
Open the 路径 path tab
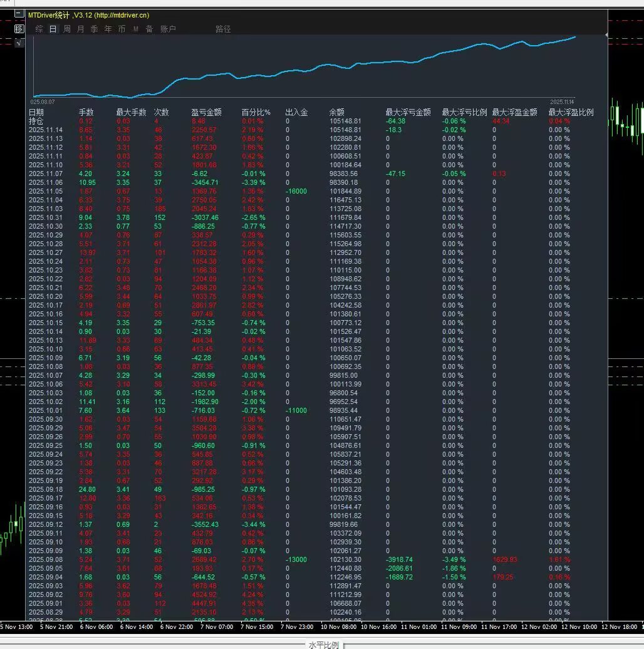[223, 29]
